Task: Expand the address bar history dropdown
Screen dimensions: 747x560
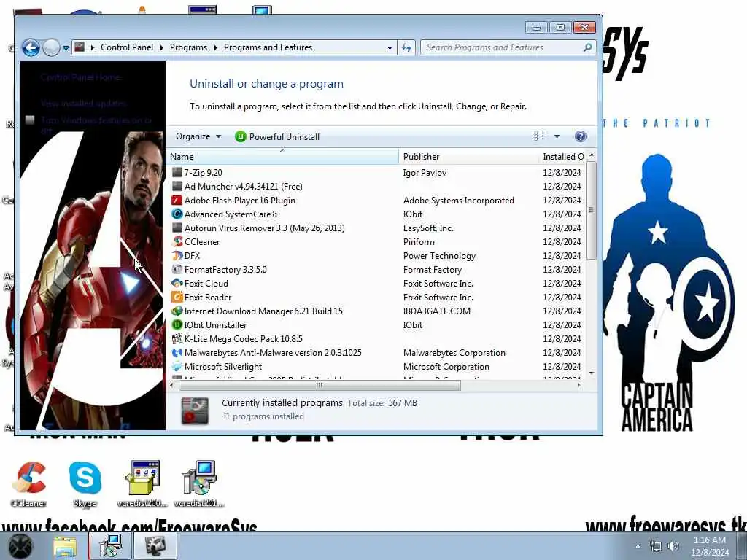Action: (390, 47)
